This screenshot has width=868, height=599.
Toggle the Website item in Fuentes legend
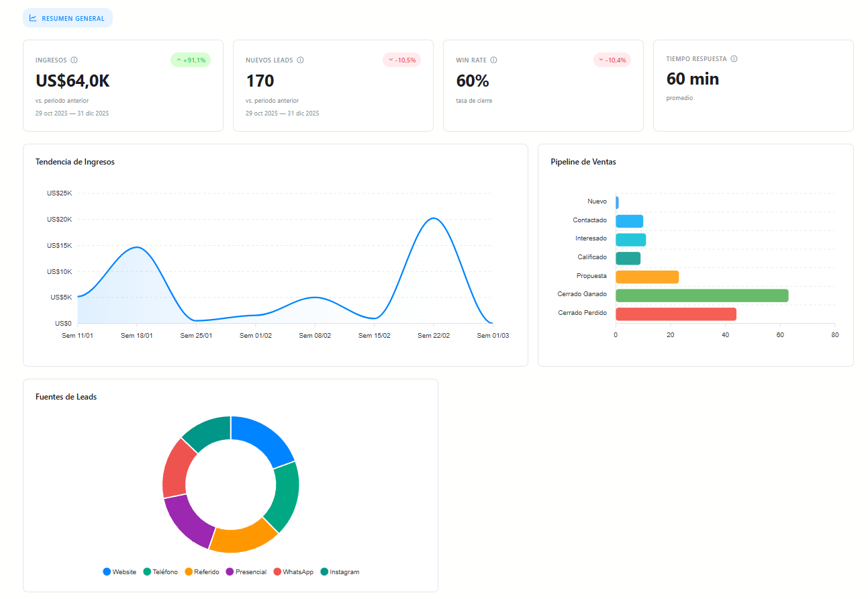click(121, 571)
